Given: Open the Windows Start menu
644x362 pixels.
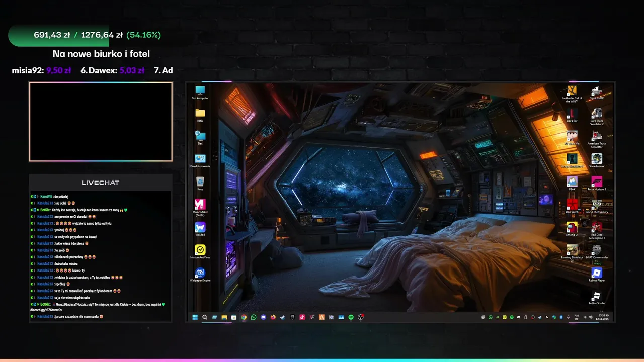Looking at the screenshot, I should point(195,317).
